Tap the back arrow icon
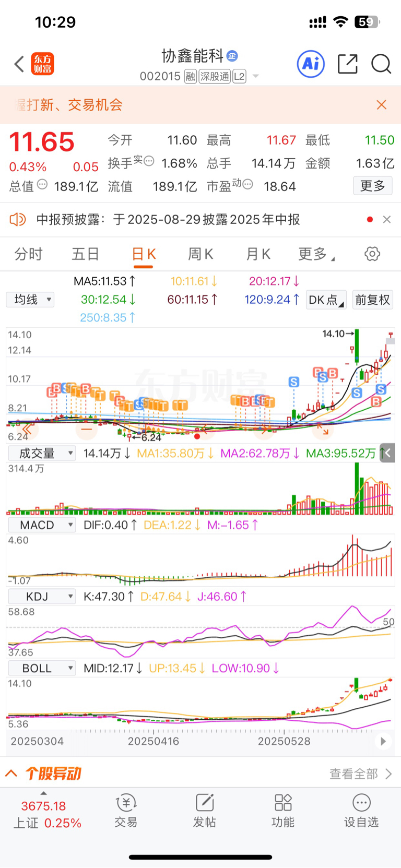The height and width of the screenshot is (868, 401). [x=19, y=64]
